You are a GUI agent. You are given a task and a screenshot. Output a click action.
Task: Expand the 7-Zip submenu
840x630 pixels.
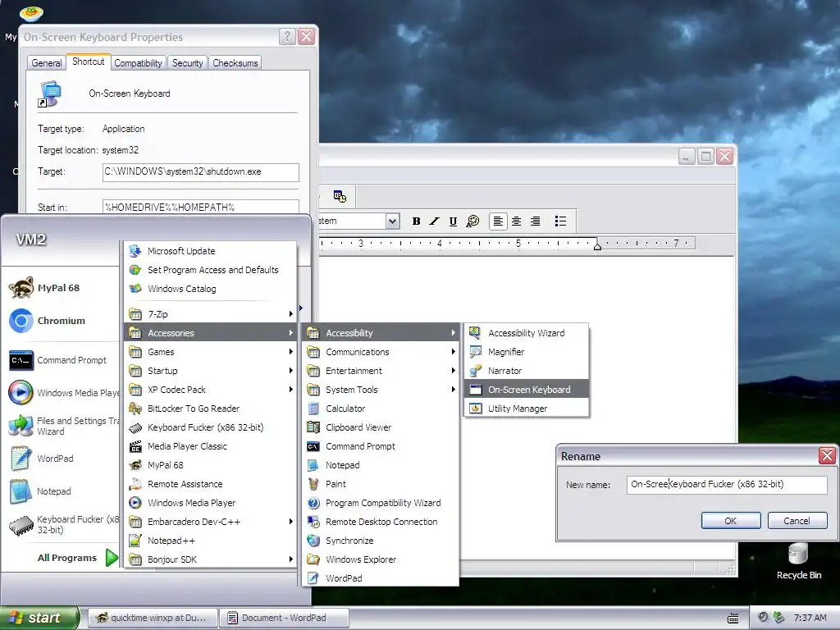pos(211,314)
